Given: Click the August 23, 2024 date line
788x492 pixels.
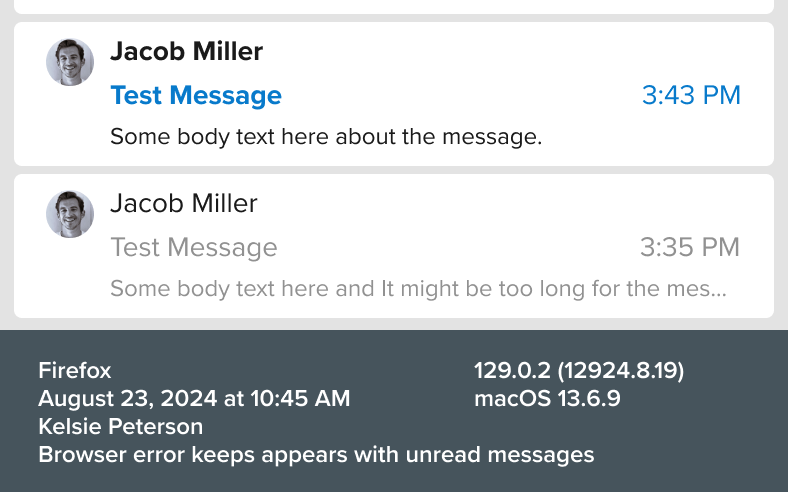Looking at the screenshot, I should (x=194, y=399).
